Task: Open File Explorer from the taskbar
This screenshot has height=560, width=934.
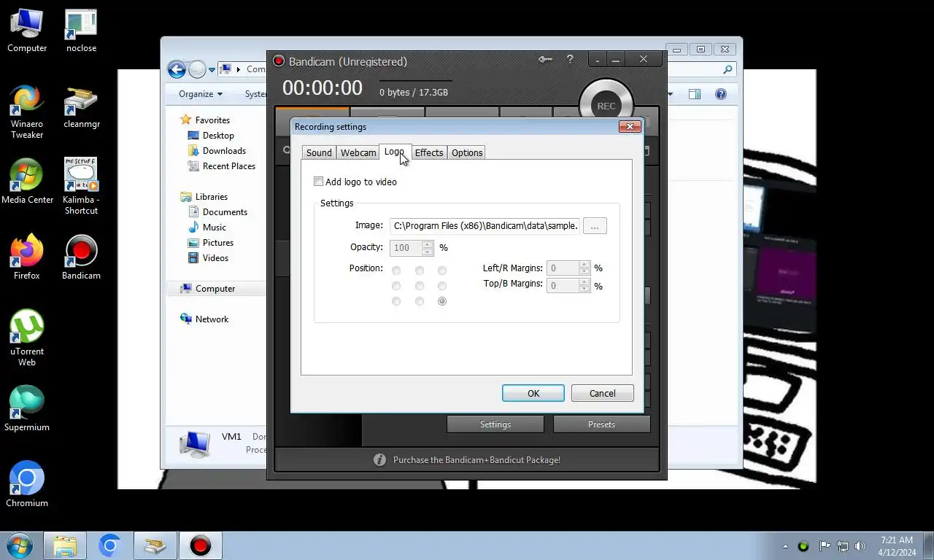Action: click(65, 545)
